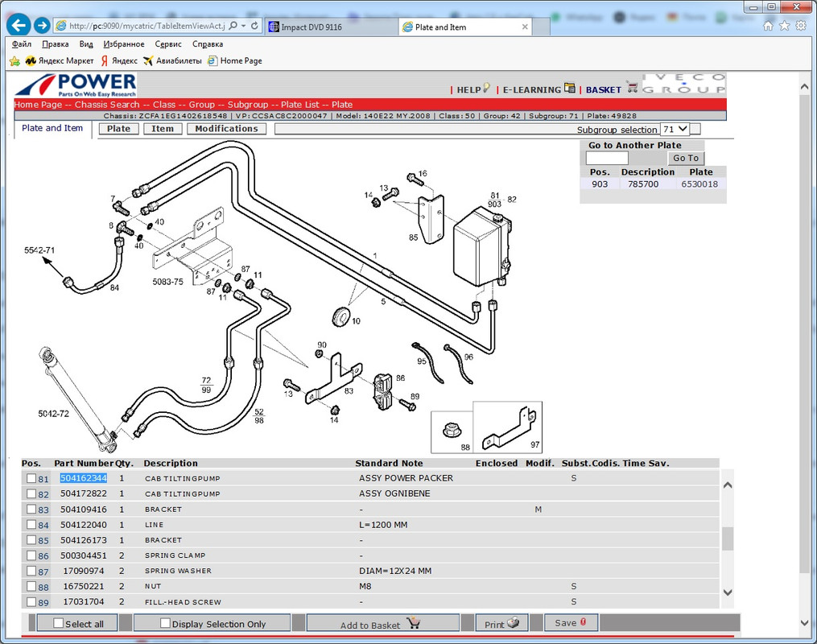Check the box for position 81
The width and height of the screenshot is (817, 644).
(31, 478)
